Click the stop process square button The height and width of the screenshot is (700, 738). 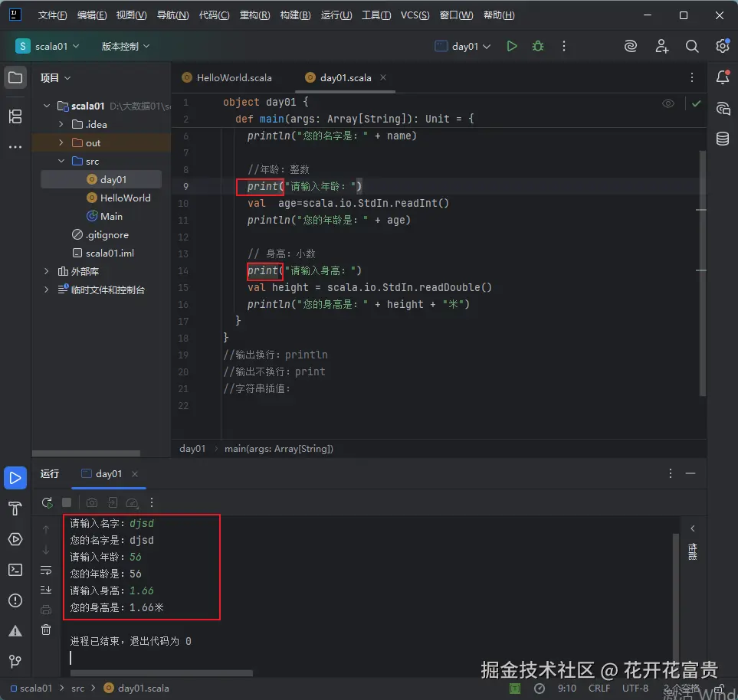67,502
